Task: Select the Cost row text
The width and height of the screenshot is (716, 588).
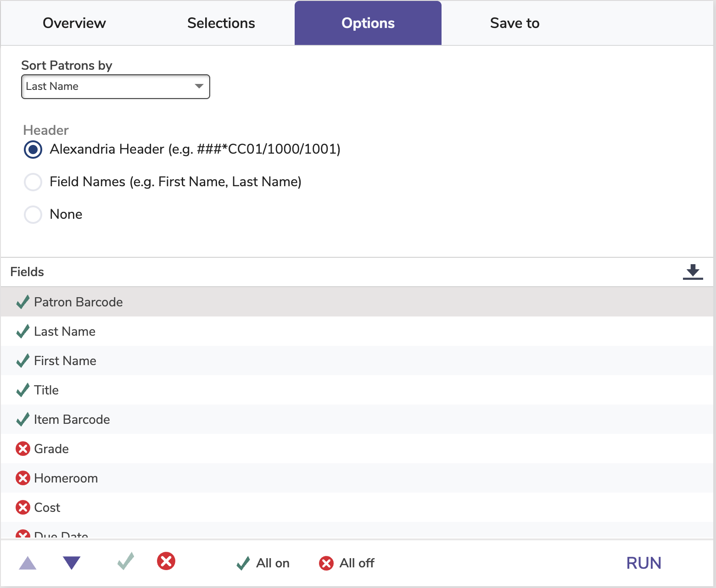Action: pos(47,508)
